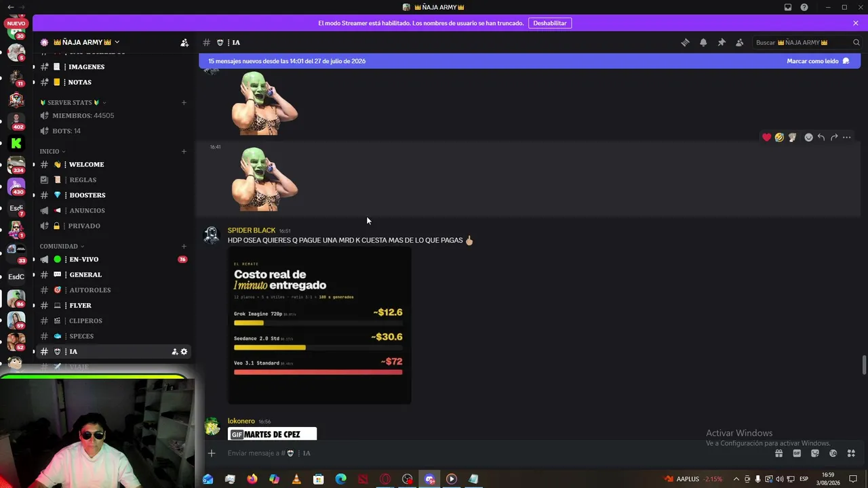The height and width of the screenshot is (488, 868).
Task: Click the search field for ÑAJA ARMY
Action: coord(807,42)
